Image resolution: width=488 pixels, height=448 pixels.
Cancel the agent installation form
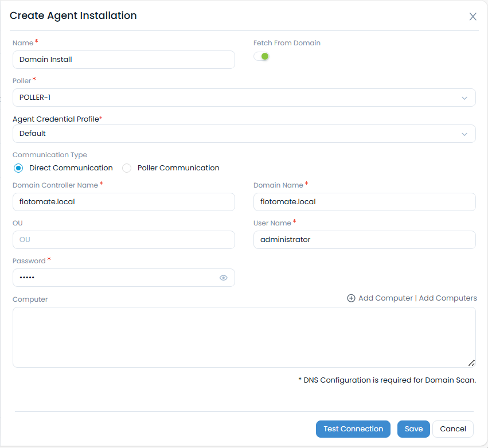452,428
